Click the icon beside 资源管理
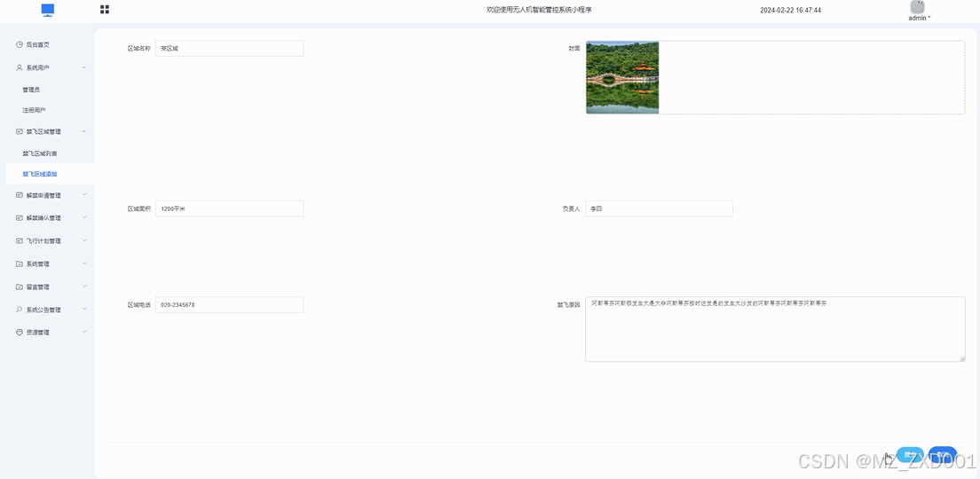Image resolution: width=980 pixels, height=479 pixels. click(20, 333)
